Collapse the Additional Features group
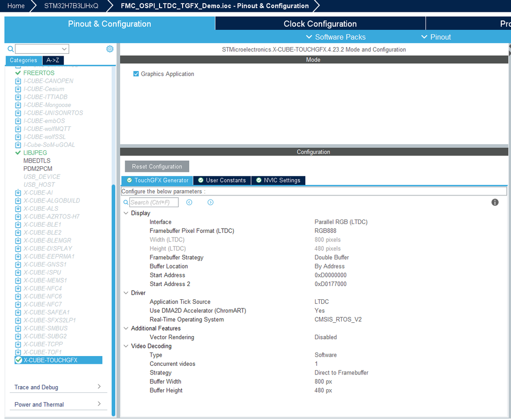The width and height of the screenshot is (511, 420). click(x=126, y=328)
